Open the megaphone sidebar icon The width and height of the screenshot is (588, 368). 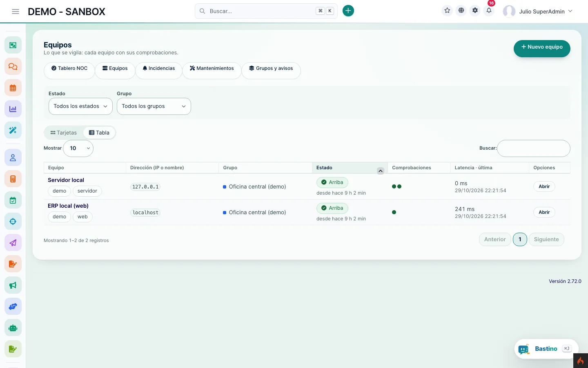click(13, 285)
